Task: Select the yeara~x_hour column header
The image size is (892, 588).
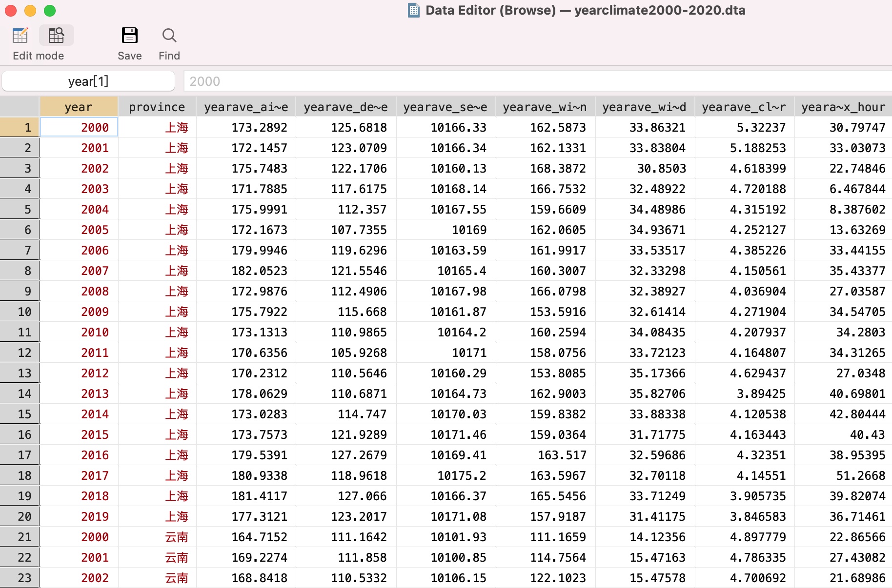Action: tap(843, 107)
